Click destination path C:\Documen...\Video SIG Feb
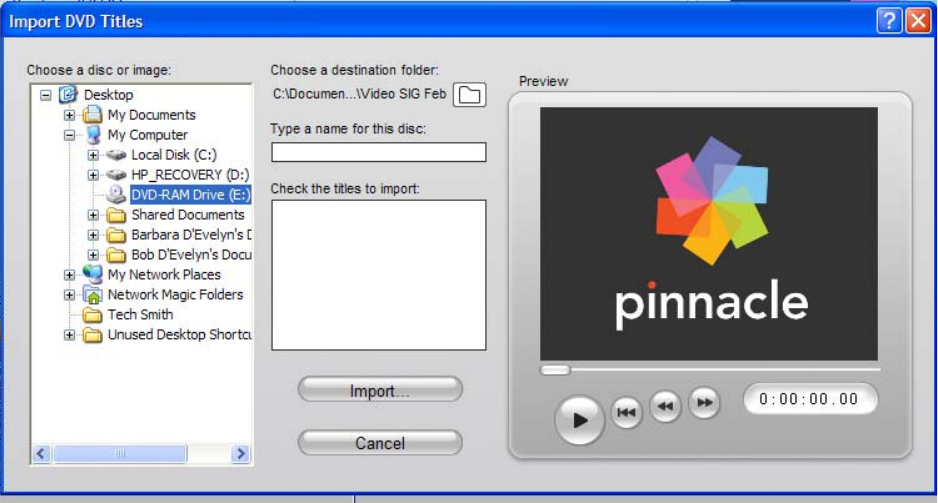 tap(360, 94)
